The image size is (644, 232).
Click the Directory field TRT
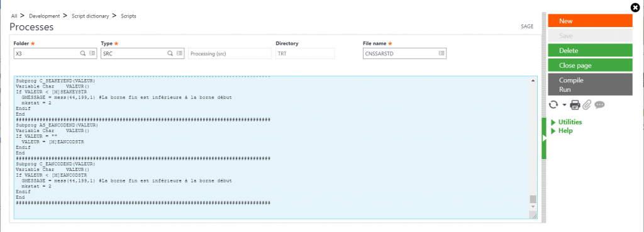click(x=305, y=53)
